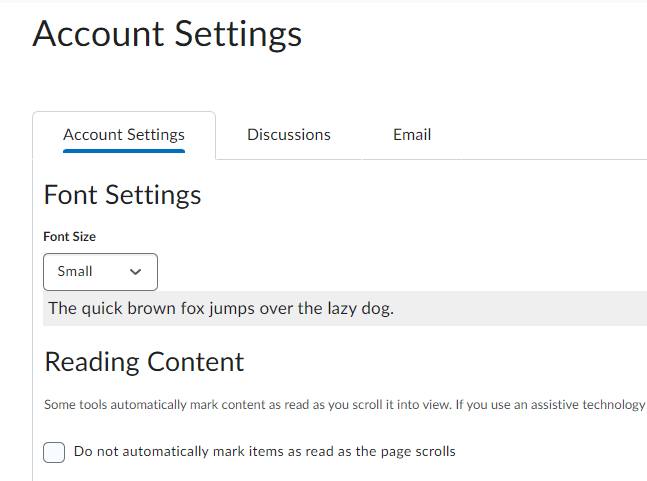Click the Account Settings page title
This screenshot has height=481, width=647.
pyautogui.click(x=167, y=34)
